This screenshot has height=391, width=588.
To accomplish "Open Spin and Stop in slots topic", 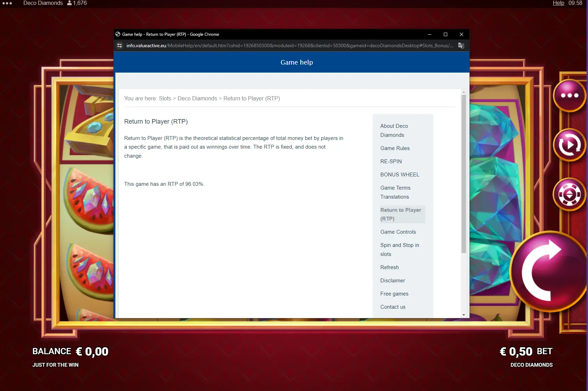I will [400, 250].
